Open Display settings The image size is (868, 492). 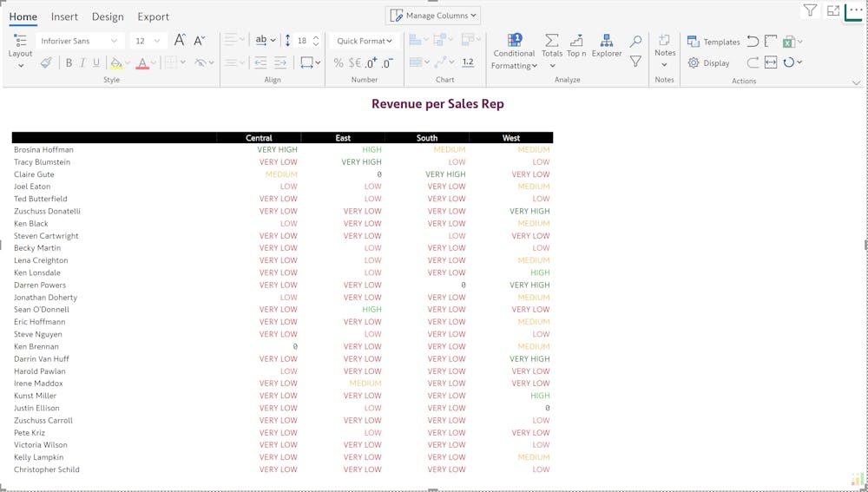[x=708, y=63]
